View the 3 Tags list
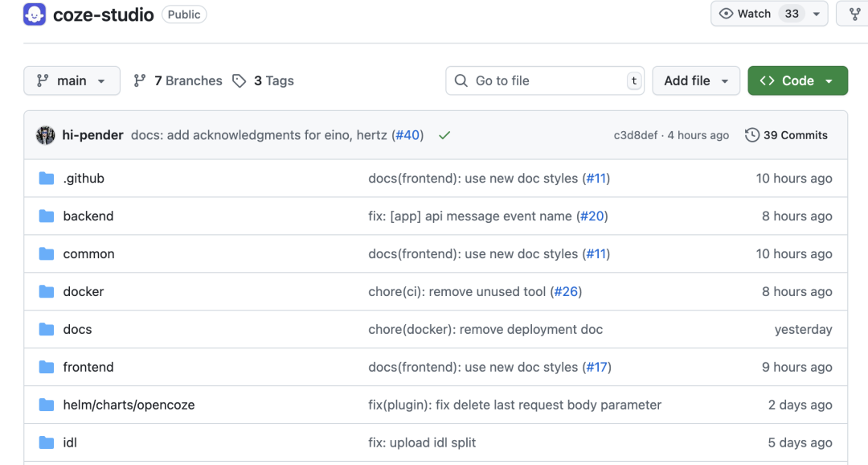868x465 pixels. (x=264, y=80)
